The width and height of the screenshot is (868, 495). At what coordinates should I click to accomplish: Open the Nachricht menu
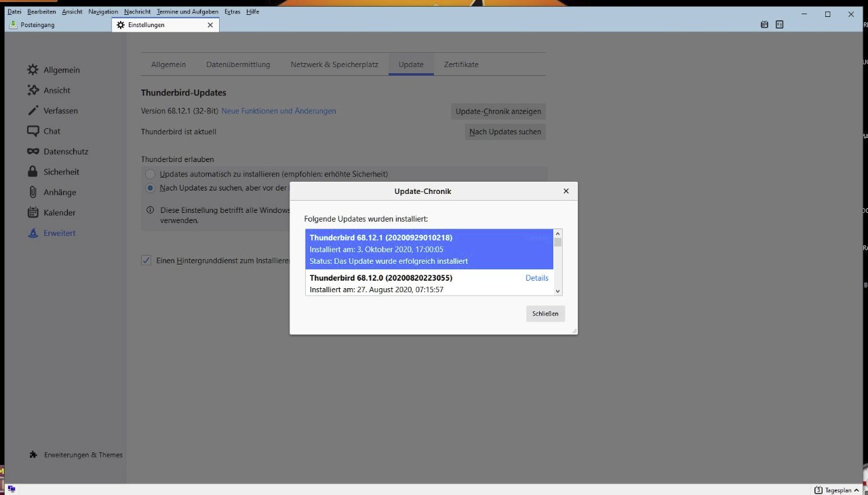pos(138,12)
